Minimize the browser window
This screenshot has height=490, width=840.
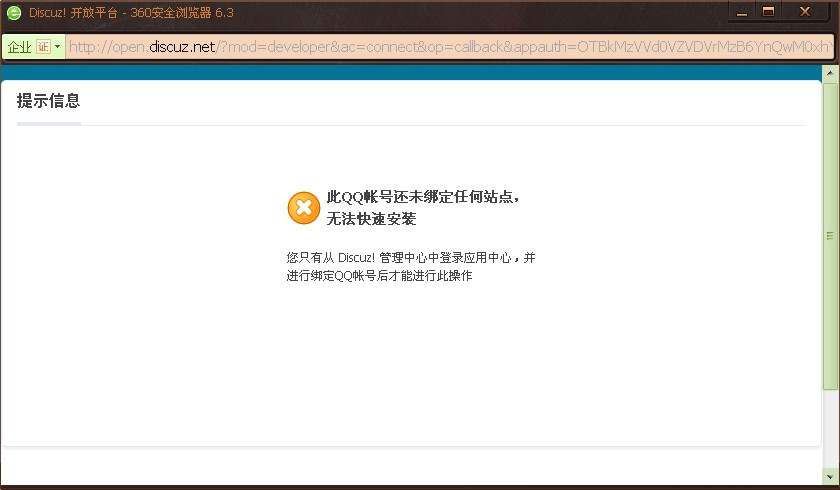(742, 12)
